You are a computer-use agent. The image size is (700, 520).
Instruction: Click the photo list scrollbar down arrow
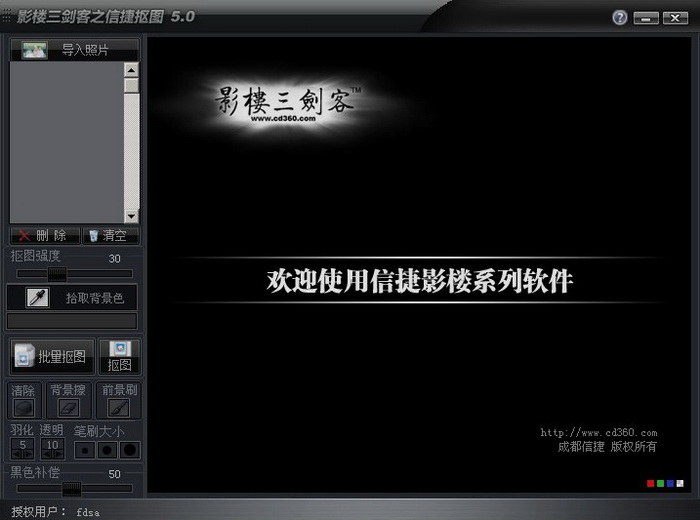click(x=131, y=216)
